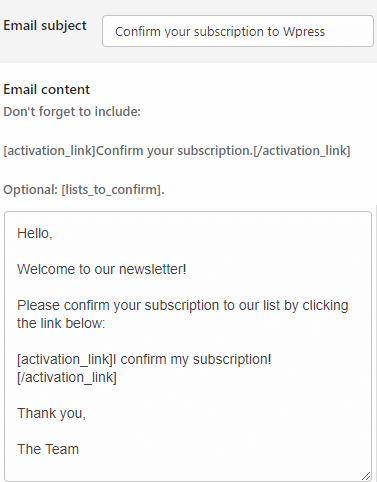Place cursor on the 'Thank you,' line
Viewport: 377px width, 482px height.
click(52, 413)
